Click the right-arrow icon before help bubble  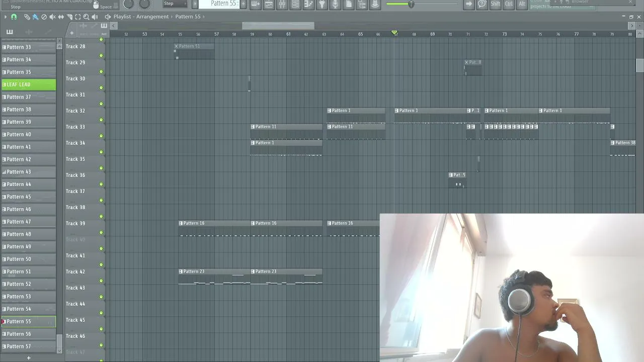(x=469, y=4)
